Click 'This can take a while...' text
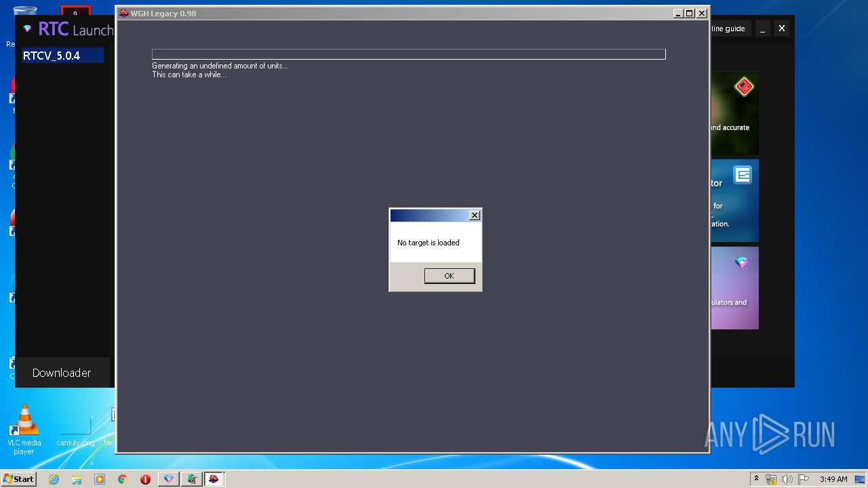Screen dimensions: 868x488 click(189, 75)
